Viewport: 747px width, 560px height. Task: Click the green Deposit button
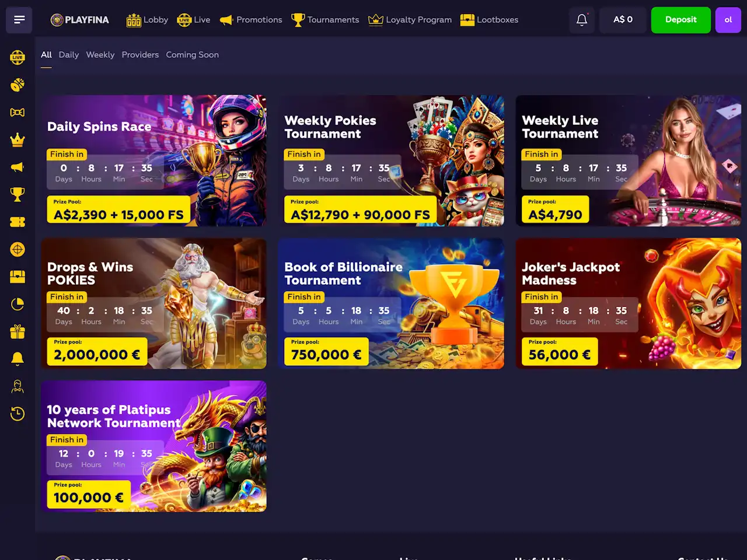click(x=681, y=20)
